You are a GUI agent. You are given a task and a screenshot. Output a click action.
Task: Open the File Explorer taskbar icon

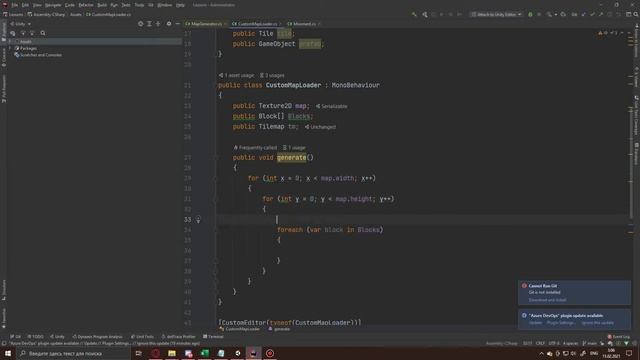click(172, 353)
